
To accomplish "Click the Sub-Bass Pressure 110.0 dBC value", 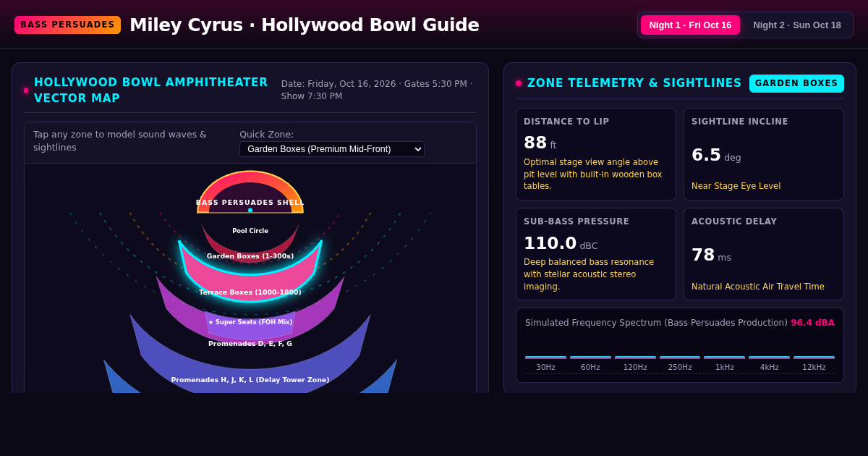I will tap(561, 243).
